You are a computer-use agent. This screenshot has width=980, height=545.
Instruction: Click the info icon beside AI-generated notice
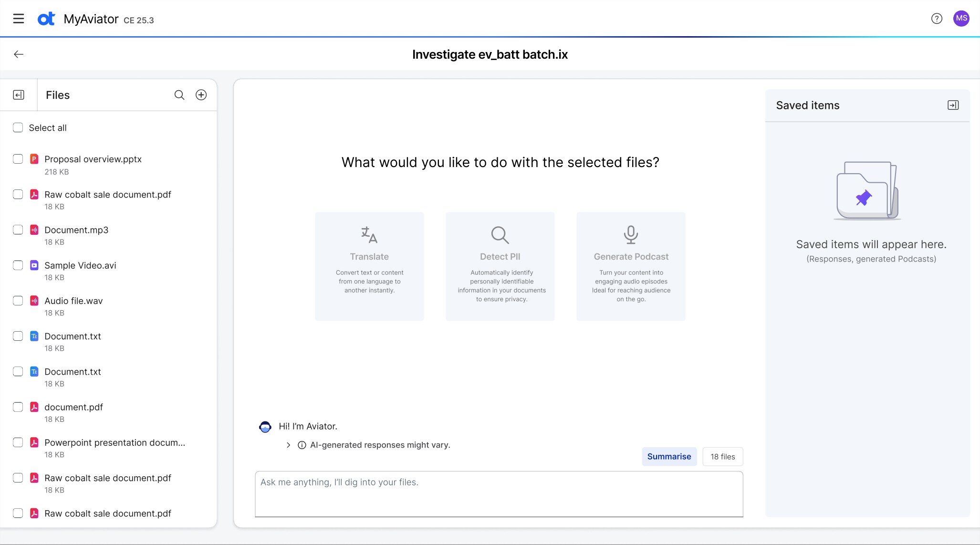click(x=302, y=445)
